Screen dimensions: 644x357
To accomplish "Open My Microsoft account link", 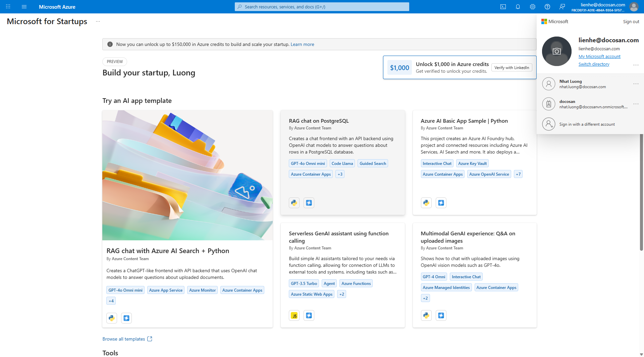I will tap(599, 56).
